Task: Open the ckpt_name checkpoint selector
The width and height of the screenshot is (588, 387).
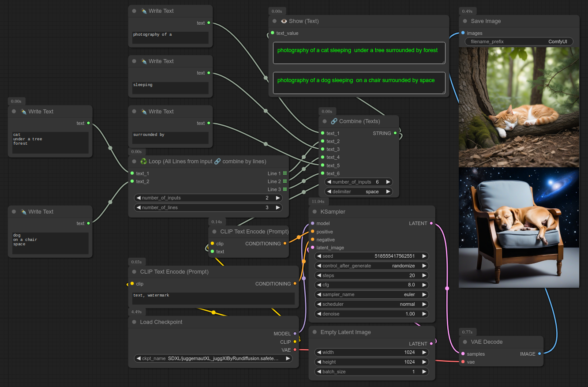Action: pos(213,358)
